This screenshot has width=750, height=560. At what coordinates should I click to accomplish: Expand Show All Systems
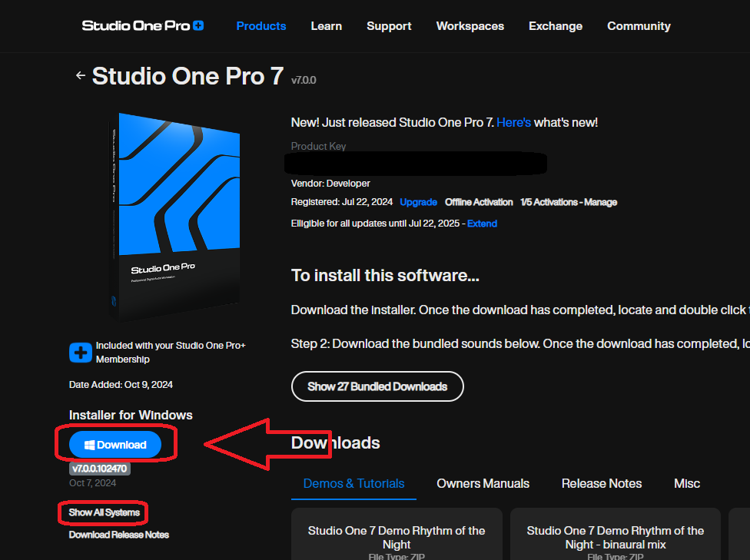click(102, 512)
